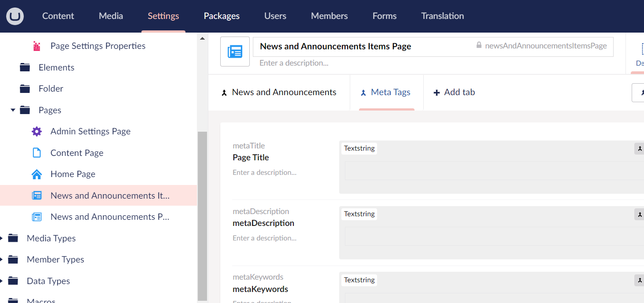Screen dimensions: 644x303
Task: Select the Media Types label
Action: (51, 238)
